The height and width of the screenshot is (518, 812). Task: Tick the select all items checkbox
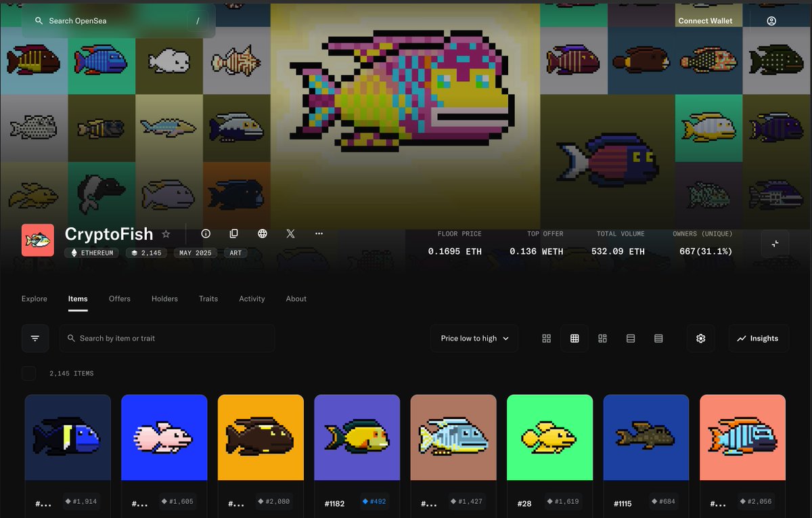[x=28, y=373]
